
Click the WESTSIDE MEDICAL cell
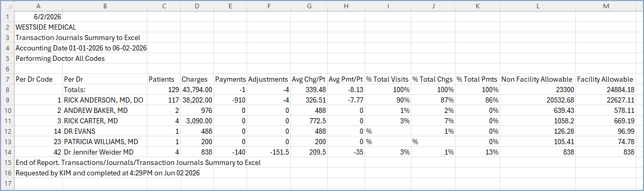coord(38,27)
